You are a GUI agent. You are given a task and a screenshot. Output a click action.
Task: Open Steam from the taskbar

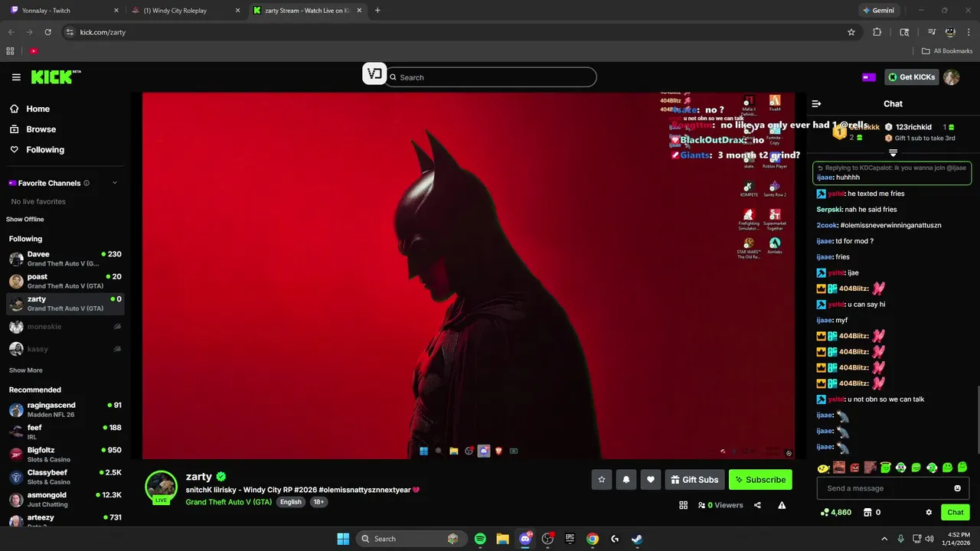coord(637,539)
